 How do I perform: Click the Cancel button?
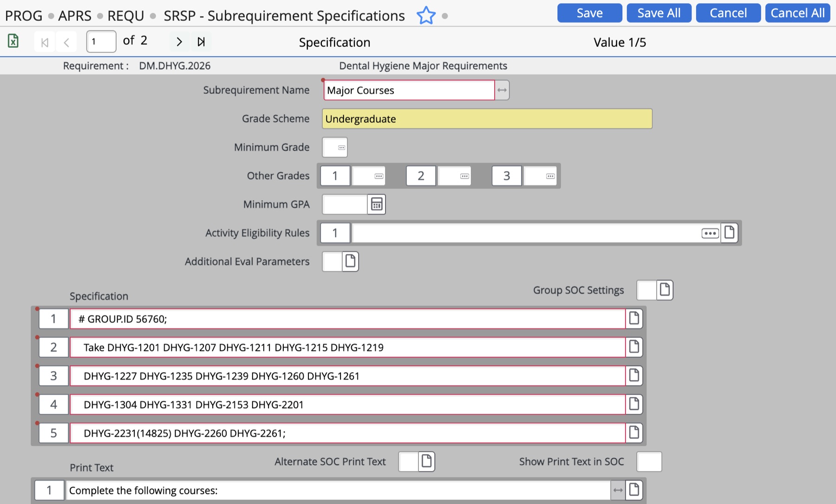pyautogui.click(x=728, y=13)
